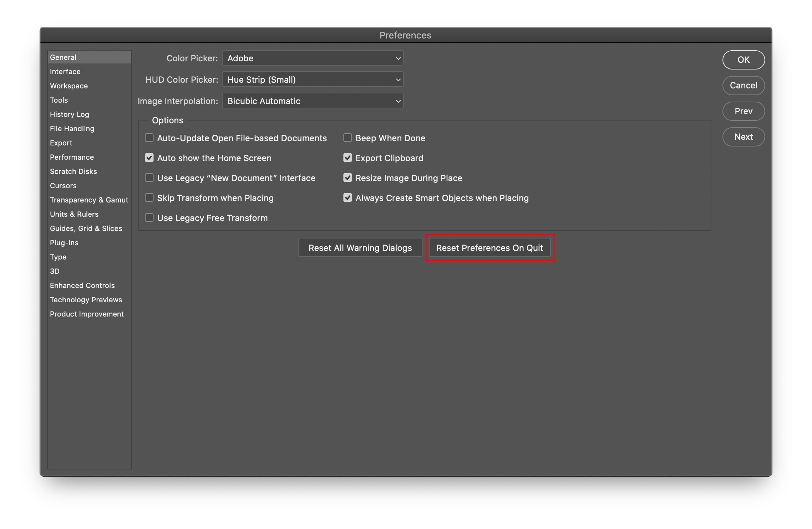The height and width of the screenshot is (529, 812).
Task: Enable Skip Transform when Placing
Action: 149,197
